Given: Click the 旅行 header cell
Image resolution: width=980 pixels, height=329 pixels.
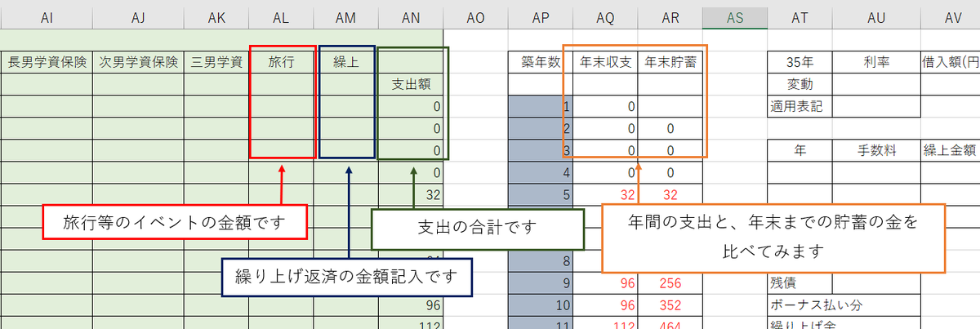Looking at the screenshot, I should 281,61.
